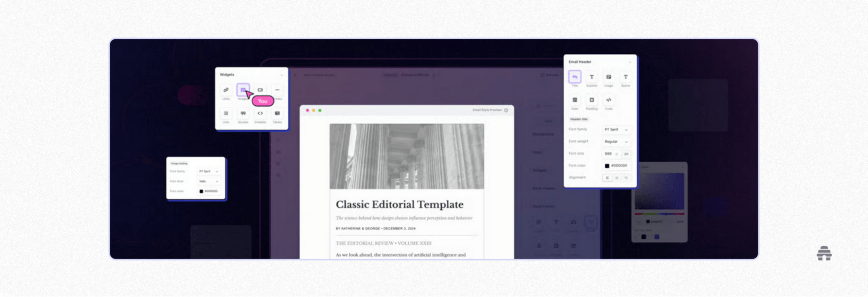Insert a Quotes widget
The image size is (868, 297).
click(243, 113)
